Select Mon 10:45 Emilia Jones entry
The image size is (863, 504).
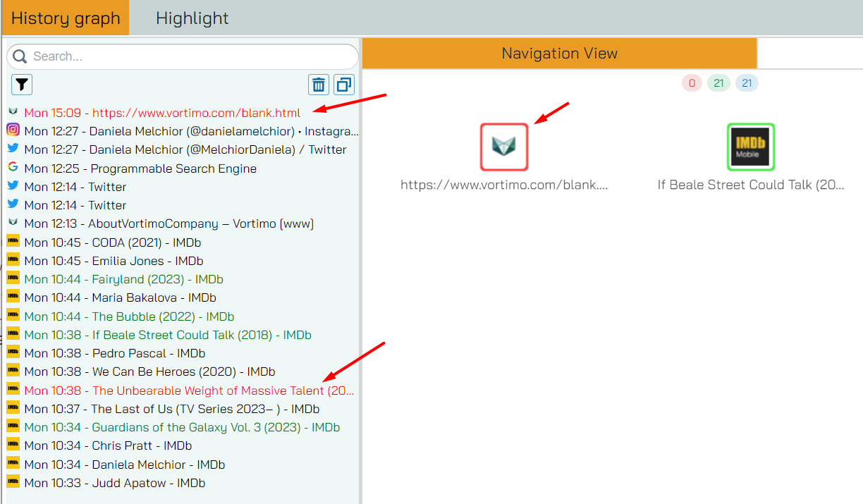(x=114, y=261)
